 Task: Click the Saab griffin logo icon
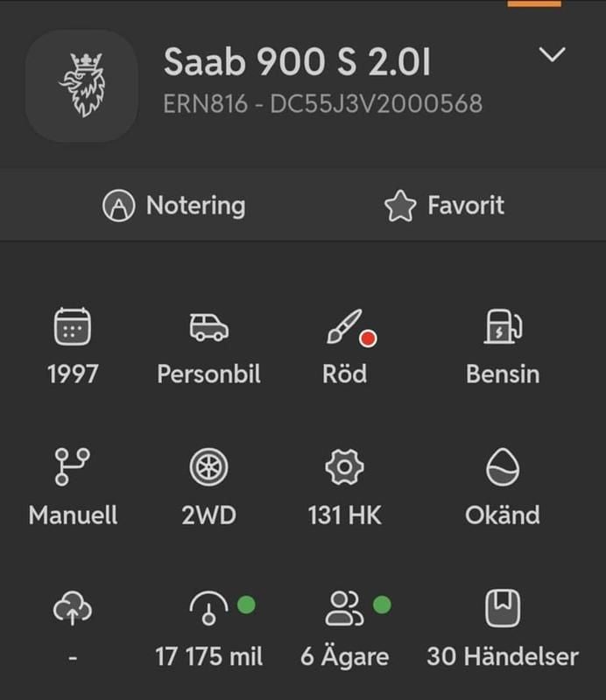81,86
